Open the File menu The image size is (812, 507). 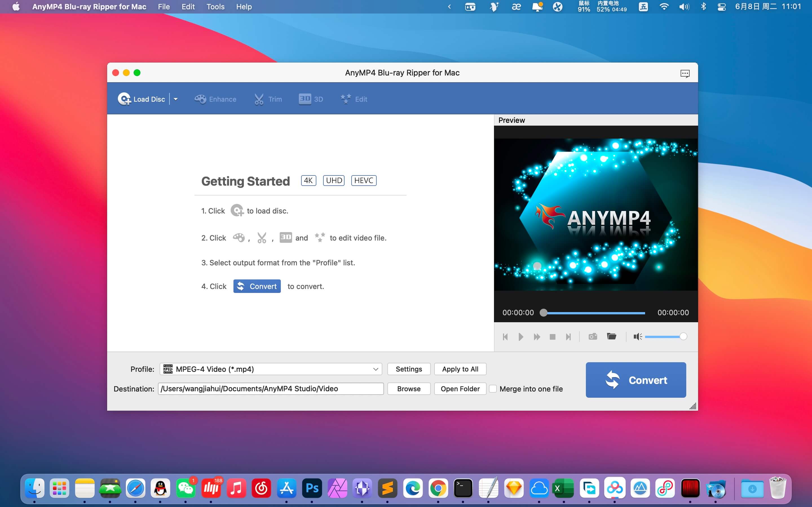point(164,7)
